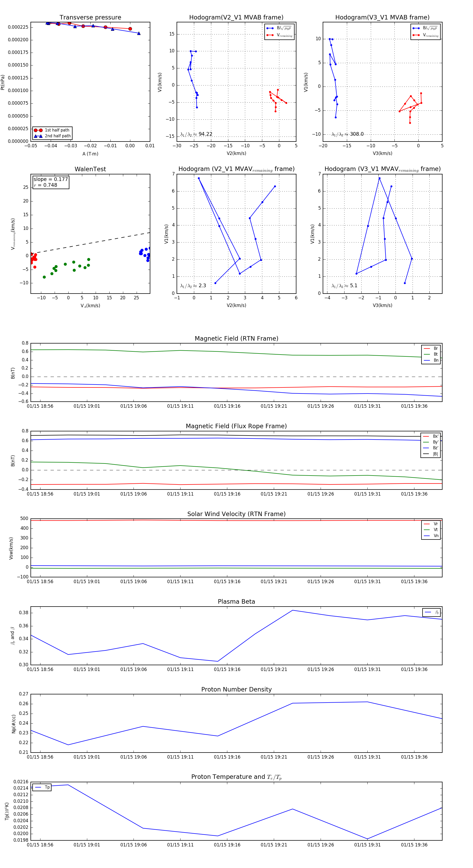Select the "Vn" legend entry
Image resolution: width=473 pixels, height=868 pixels.
click(x=431, y=536)
